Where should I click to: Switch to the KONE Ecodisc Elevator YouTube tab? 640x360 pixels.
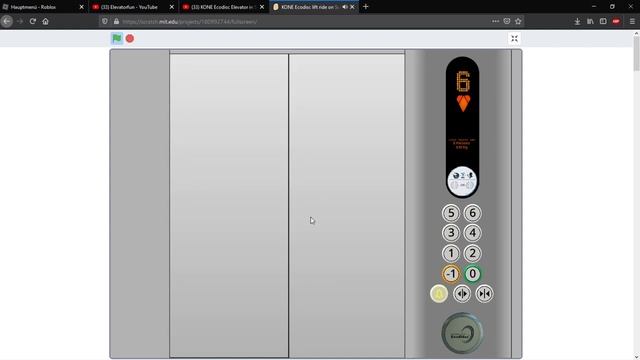coord(223,7)
